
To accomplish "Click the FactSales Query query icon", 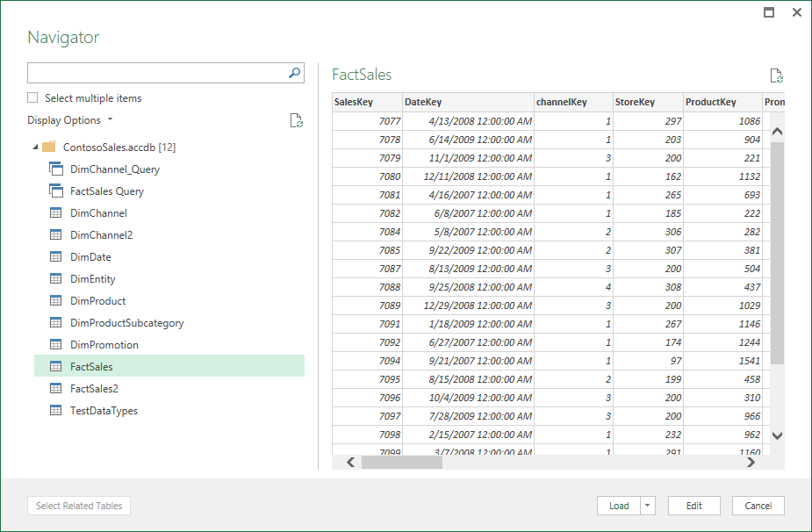I will pos(56,191).
